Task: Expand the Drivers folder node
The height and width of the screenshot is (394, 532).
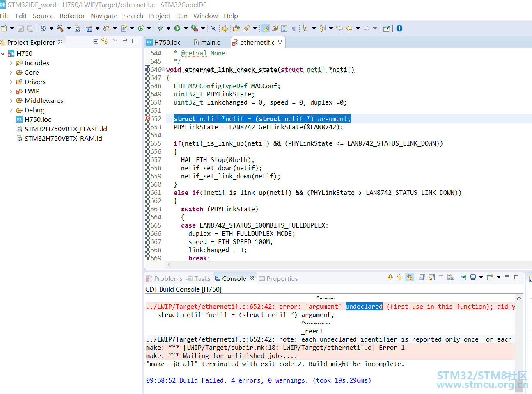Action: point(11,82)
